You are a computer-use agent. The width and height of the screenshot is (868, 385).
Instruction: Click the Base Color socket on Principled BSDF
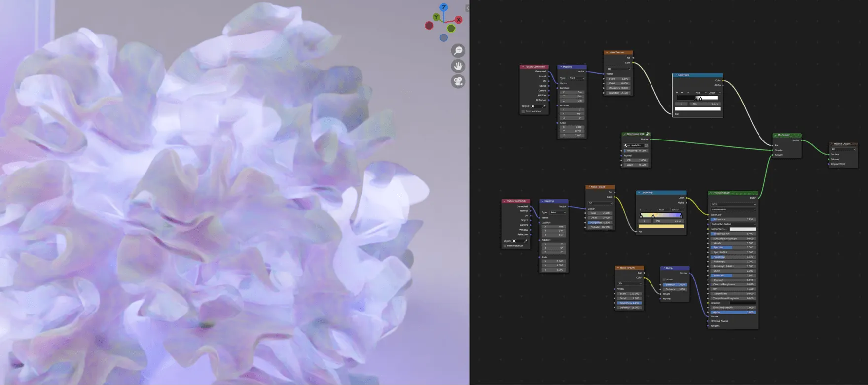tap(708, 215)
